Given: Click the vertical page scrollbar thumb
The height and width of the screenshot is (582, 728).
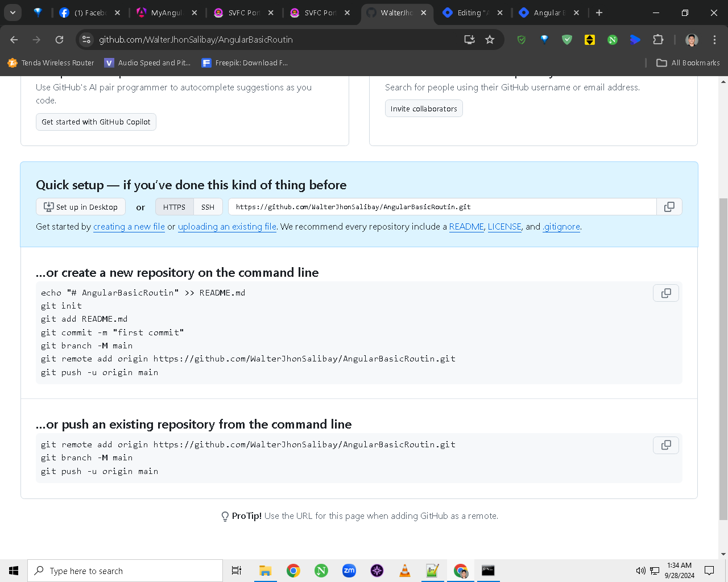Looking at the screenshot, I should tap(723, 359).
